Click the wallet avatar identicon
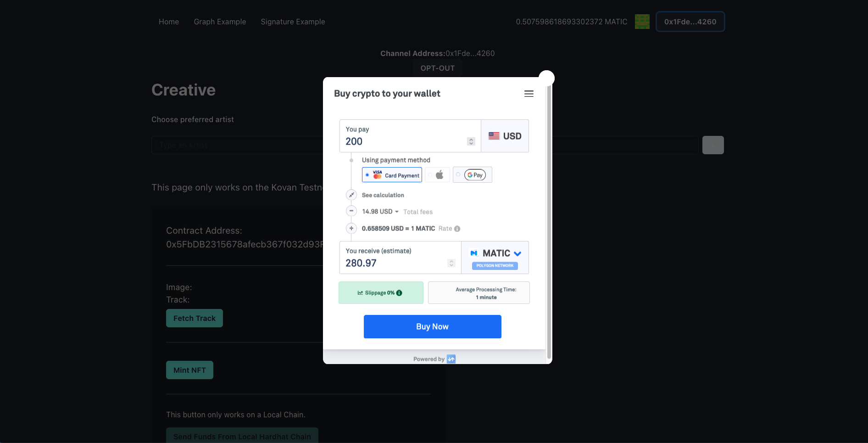Screen dimensions: 868x443 coord(642,22)
